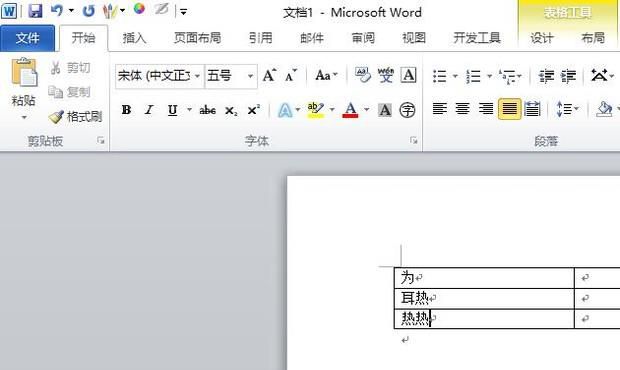Viewport: 620px width, 370px height.
Task: Switch to the Page Layout tab
Action: (197, 38)
